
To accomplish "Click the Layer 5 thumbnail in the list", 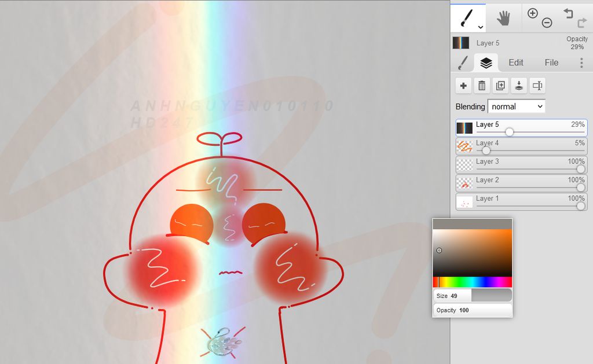I will click(464, 128).
